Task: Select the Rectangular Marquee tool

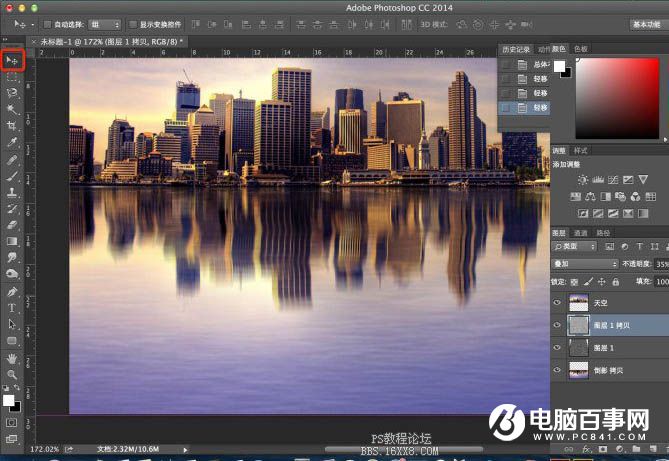Action: (x=12, y=77)
